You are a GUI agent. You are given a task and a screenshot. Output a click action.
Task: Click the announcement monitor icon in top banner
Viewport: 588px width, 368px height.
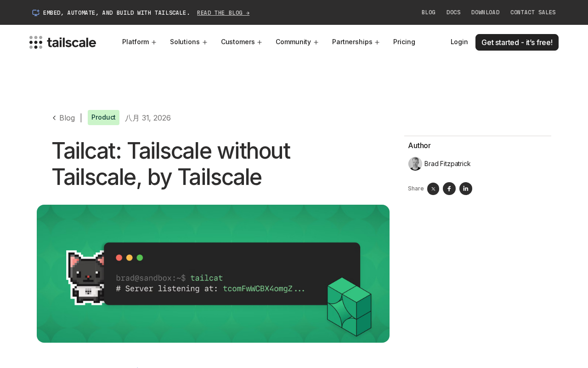click(x=36, y=13)
